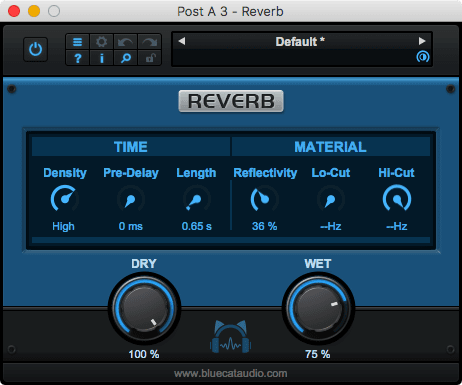Open the help question mark icon

(x=77, y=58)
